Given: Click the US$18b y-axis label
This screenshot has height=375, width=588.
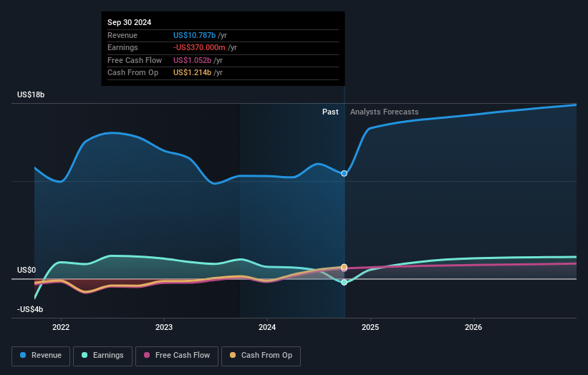Looking at the screenshot, I should pos(31,94).
